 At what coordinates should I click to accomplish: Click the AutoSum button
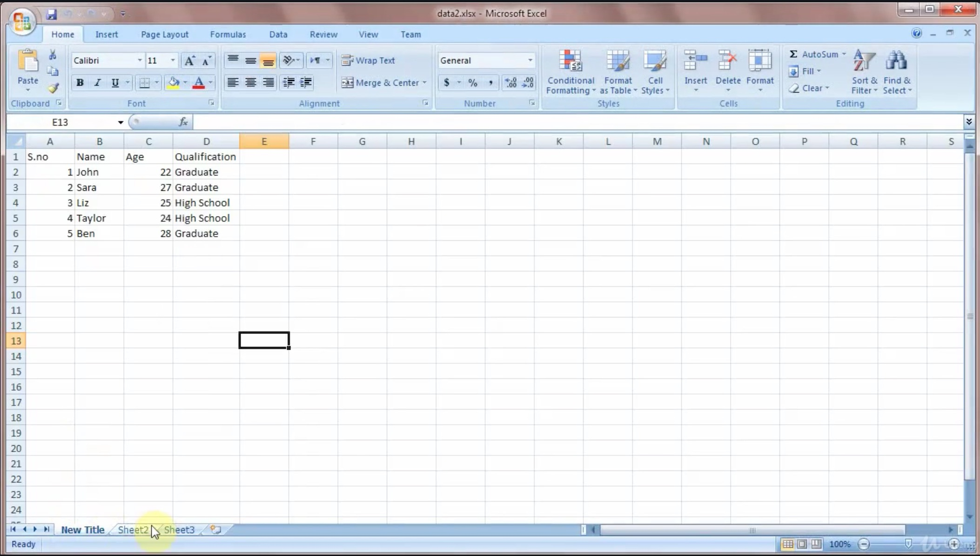pos(814,54)
